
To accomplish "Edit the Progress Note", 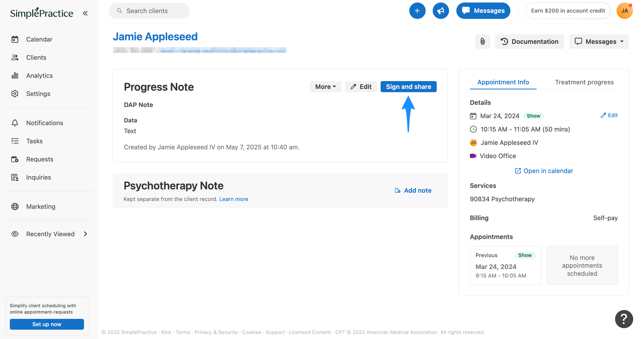I will click(361, 87).
